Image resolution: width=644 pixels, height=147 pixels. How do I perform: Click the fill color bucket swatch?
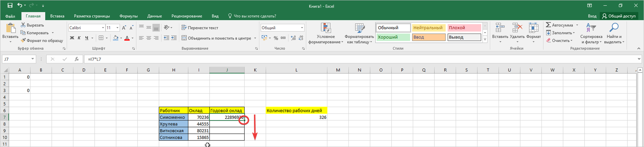pos(115,38)
